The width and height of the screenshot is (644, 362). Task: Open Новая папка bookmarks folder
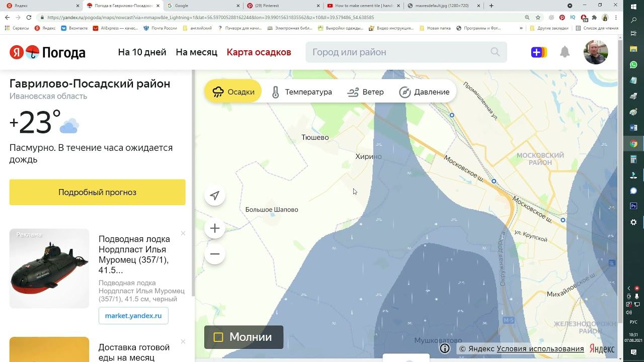(x=435, y=28)
